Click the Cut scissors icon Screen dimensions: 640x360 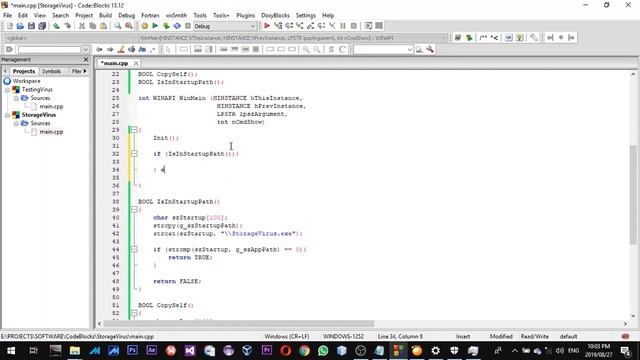82,26
